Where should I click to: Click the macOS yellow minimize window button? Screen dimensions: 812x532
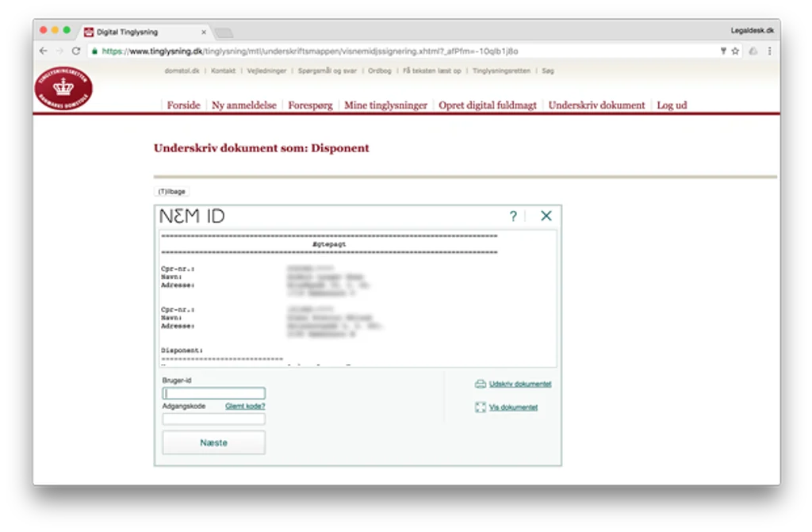tap(55, 30)
